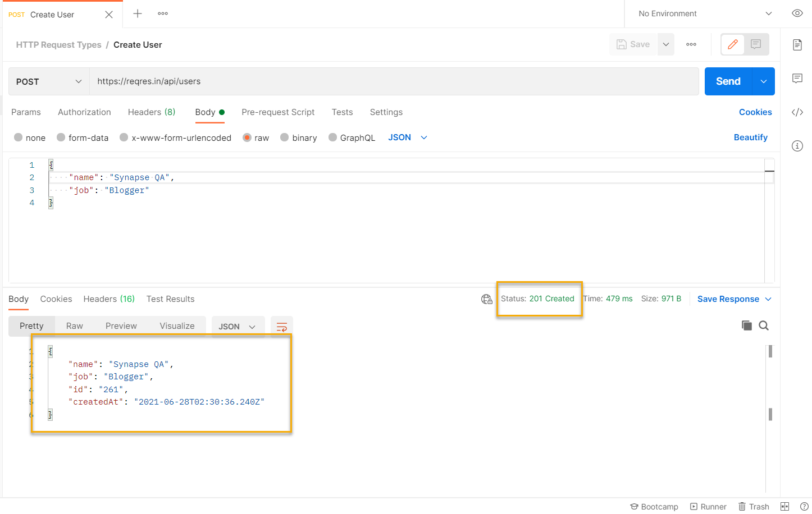Open the No Environment selector
This screenshot has width=812, height=514.
coord(705,13)
